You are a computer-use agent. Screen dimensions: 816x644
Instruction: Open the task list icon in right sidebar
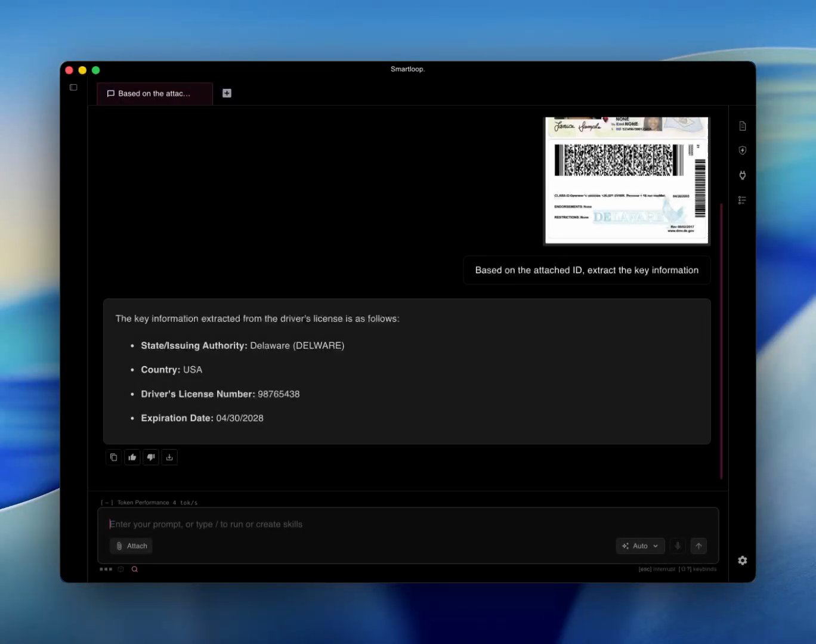[x=742, y=200]
